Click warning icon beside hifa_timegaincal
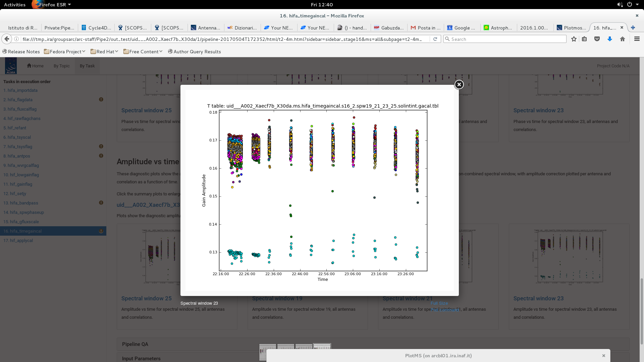644x362 pixels. 101,231
